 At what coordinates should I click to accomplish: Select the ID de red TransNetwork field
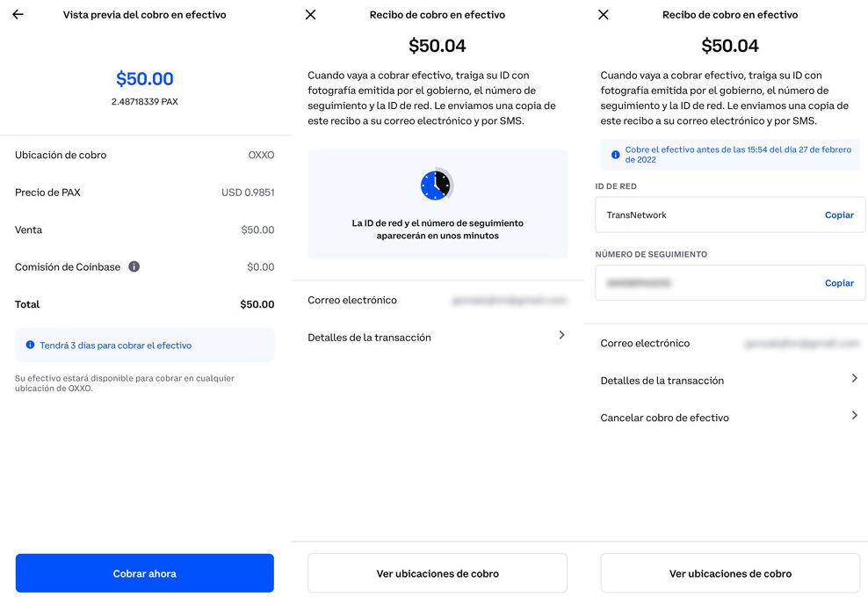coord(730,215)
